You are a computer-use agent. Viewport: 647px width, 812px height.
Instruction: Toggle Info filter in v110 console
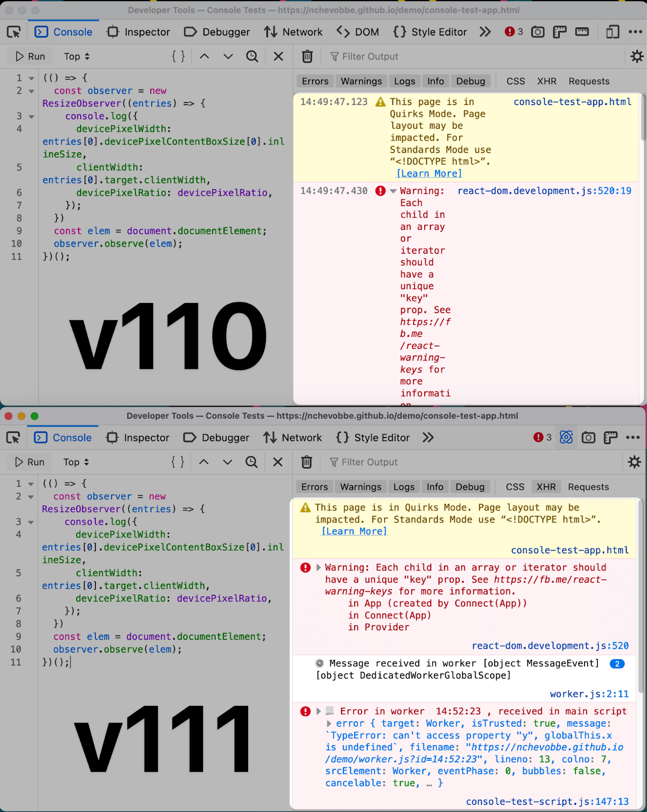click(x=435, y=81)
